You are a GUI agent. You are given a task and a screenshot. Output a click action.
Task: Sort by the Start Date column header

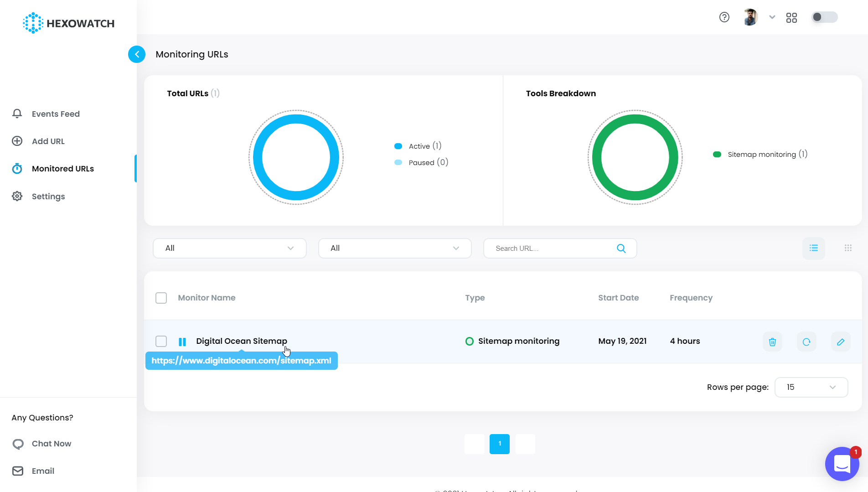click(x=619, y=298)
